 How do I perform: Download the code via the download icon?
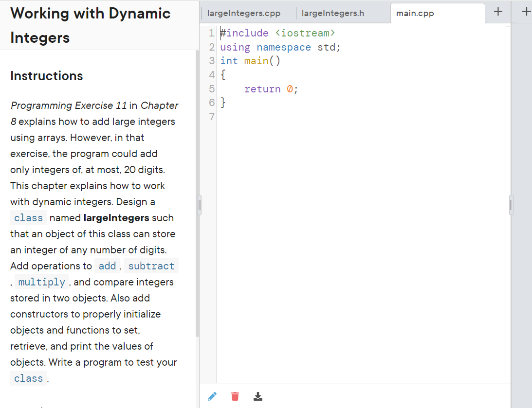click(x=258, y=396)
